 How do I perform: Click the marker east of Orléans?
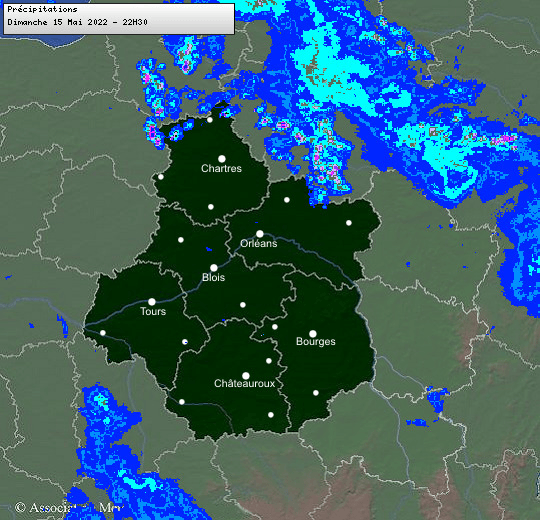pos(349,223)
